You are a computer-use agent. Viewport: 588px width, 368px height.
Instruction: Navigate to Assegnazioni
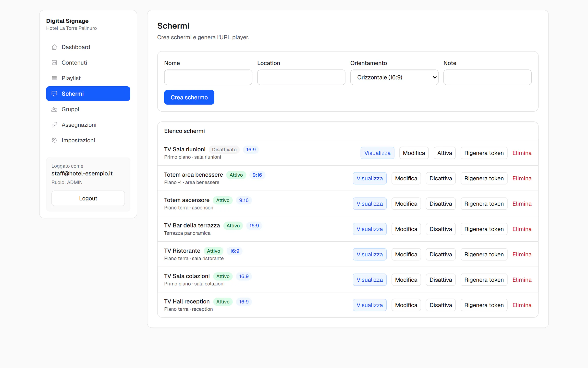[88, 125]
